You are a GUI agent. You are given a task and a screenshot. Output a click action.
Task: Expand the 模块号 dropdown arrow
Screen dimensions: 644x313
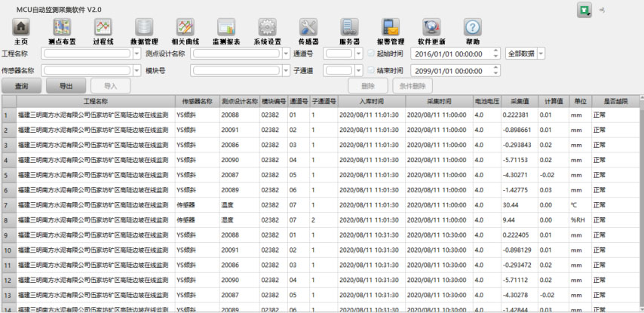[287, 71]
